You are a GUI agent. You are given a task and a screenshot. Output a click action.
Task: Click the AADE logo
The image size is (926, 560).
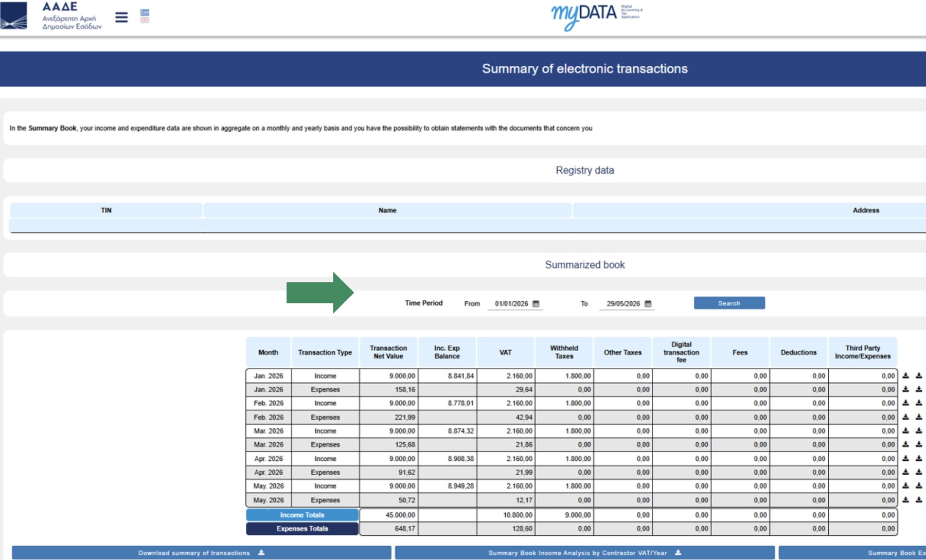(x=51, y=16)
